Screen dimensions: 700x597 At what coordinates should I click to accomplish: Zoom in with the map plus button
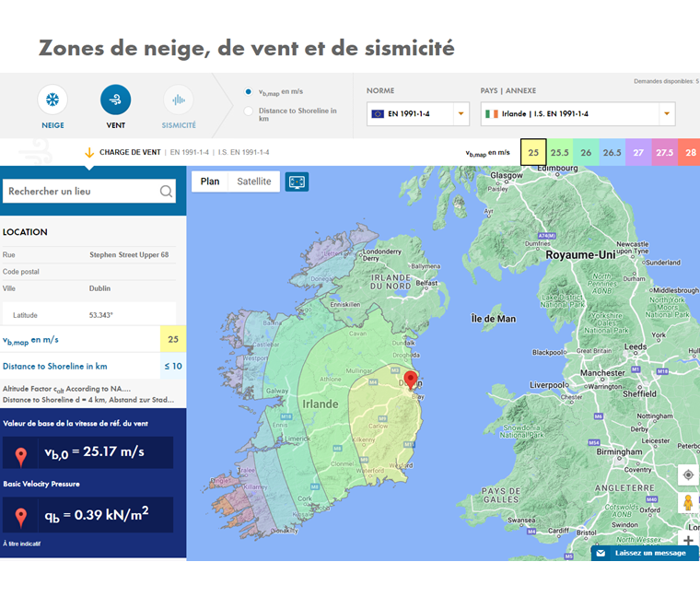pyautogui.click(x=688, y=540)
